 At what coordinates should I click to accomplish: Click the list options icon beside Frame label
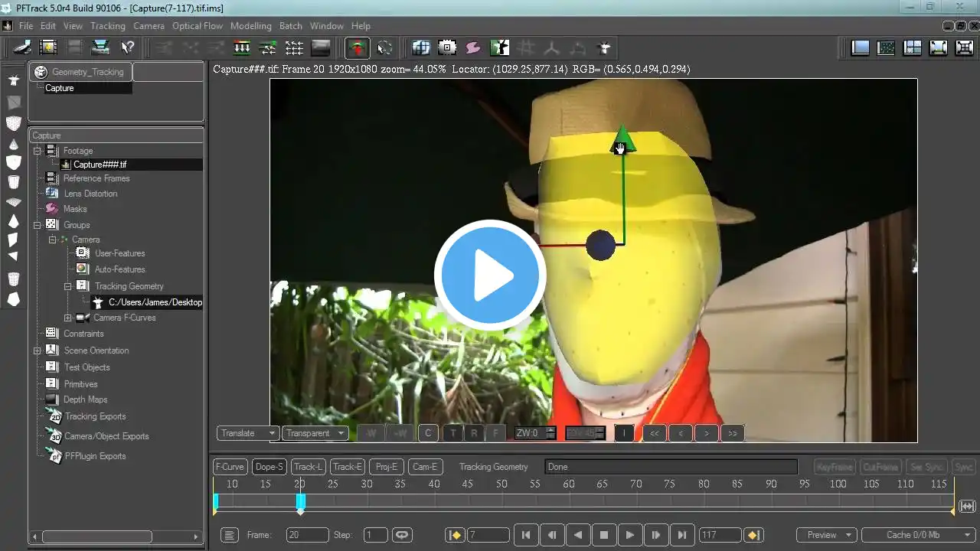click(x=230, y=535)
